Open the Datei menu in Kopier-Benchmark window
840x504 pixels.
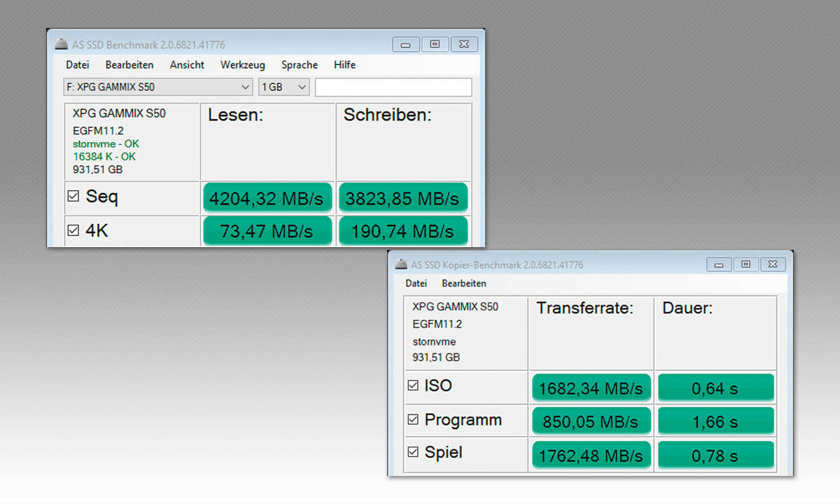(x=416, y=283)
